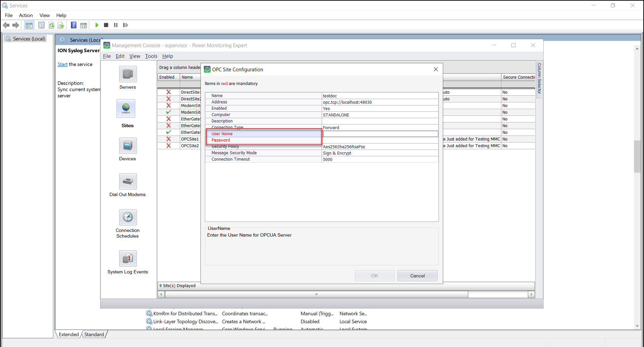
Task: Open the Connection Schedules clock icon
Action: (128, 218)
